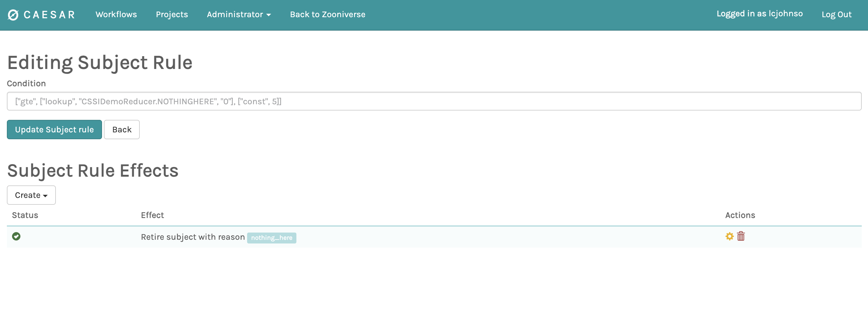Open the Create effect dropdown
The height and width of the screenshot is (334, 868).
click(31, 195)
